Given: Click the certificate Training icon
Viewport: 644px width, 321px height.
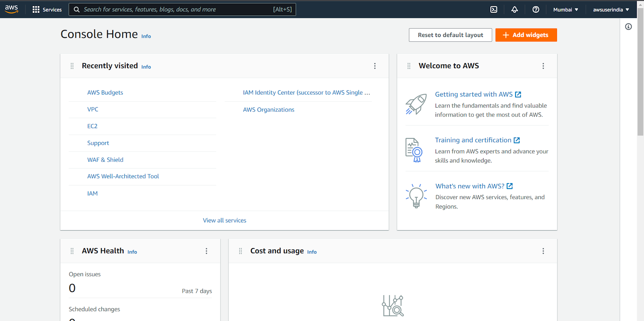Looking at the screenshot, I should pyautogui.click(x=414, y=150).
